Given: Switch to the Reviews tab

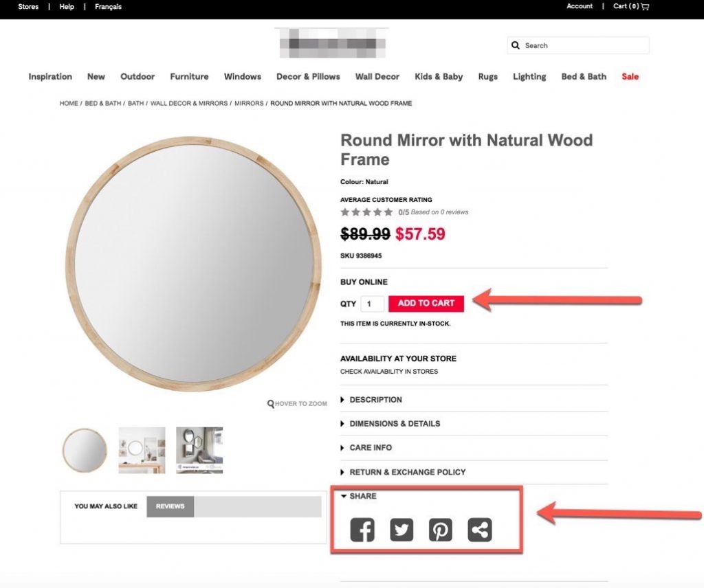Looking at the screenshot, I should (170, 506).
